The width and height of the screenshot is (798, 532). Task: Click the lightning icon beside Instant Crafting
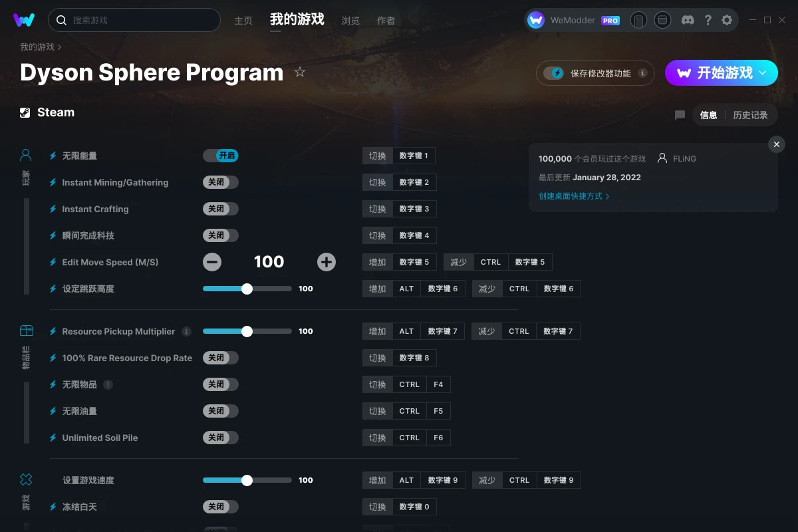pyautogui.click(x=53, y=209)
